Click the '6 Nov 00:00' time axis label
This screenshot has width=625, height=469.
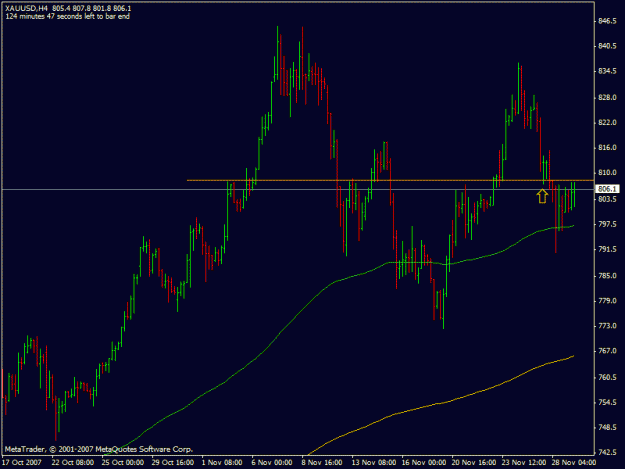click(272, 463)
